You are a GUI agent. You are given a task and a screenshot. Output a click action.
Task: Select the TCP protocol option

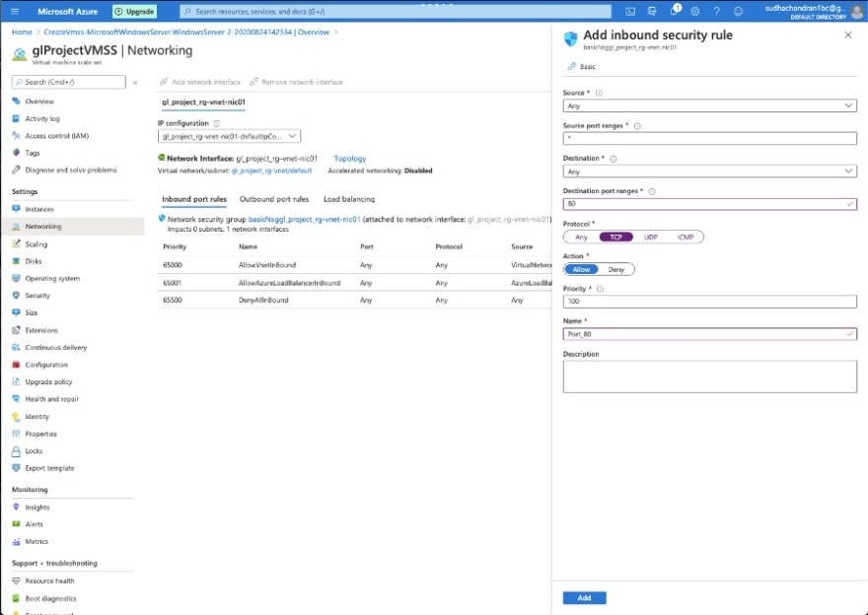pos(615,238)
